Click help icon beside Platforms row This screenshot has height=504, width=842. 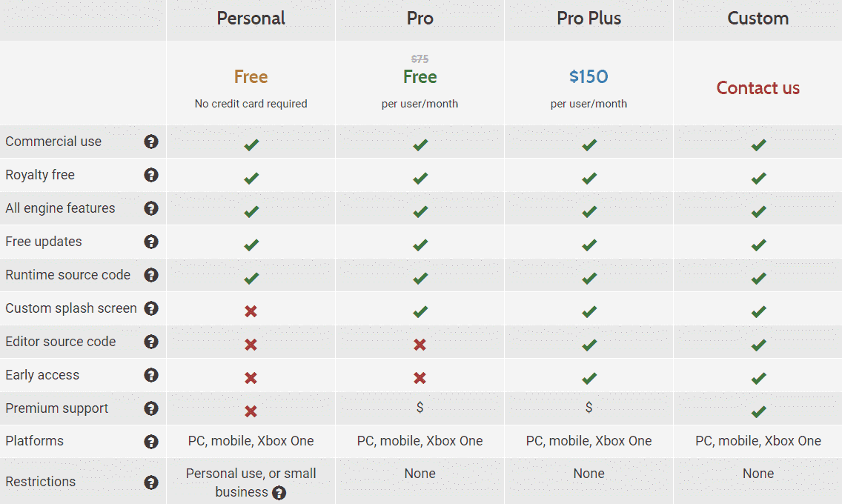[151, 442]
